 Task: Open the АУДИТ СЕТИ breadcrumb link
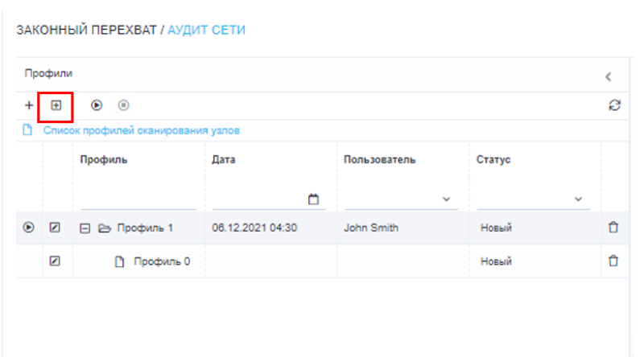(x=206, y=31)
